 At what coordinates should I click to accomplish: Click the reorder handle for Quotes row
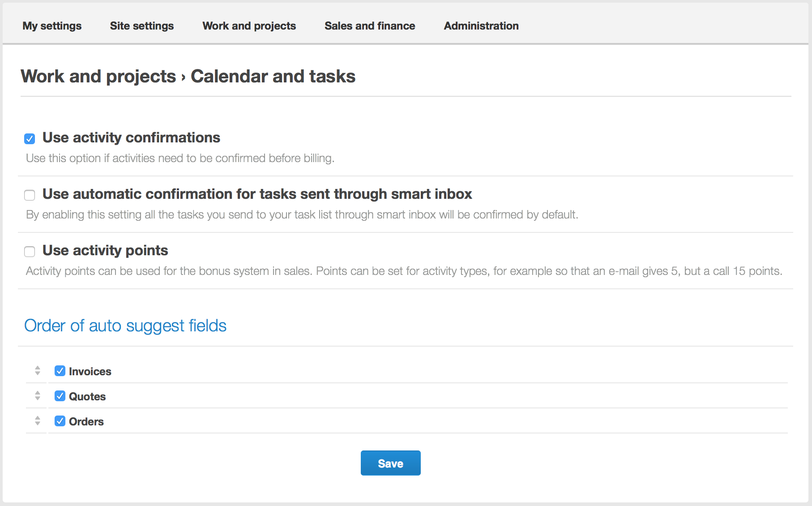coord(38,396)
